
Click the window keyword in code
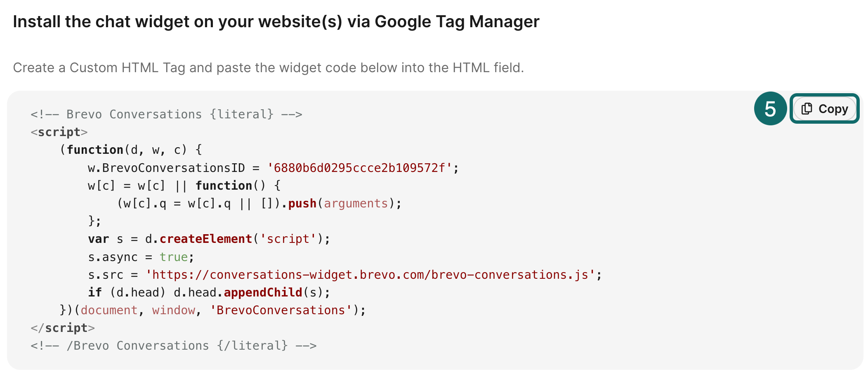coord(173,310)
